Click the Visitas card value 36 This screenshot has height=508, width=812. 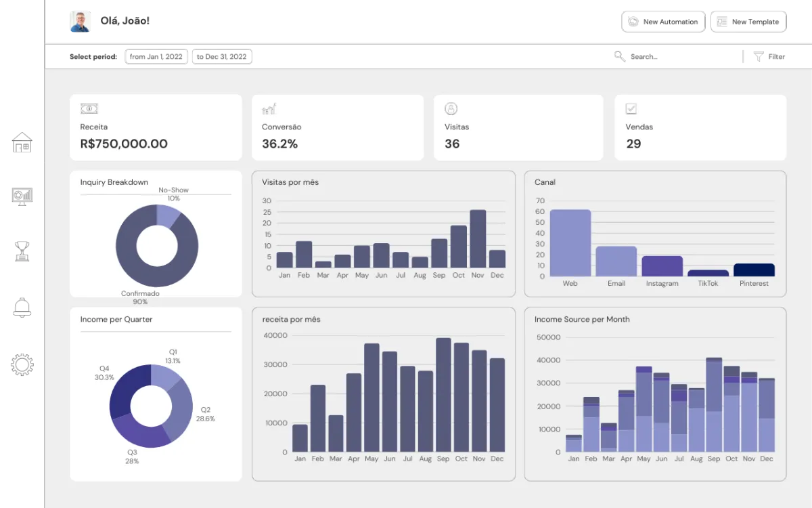[x=452, y=144]
